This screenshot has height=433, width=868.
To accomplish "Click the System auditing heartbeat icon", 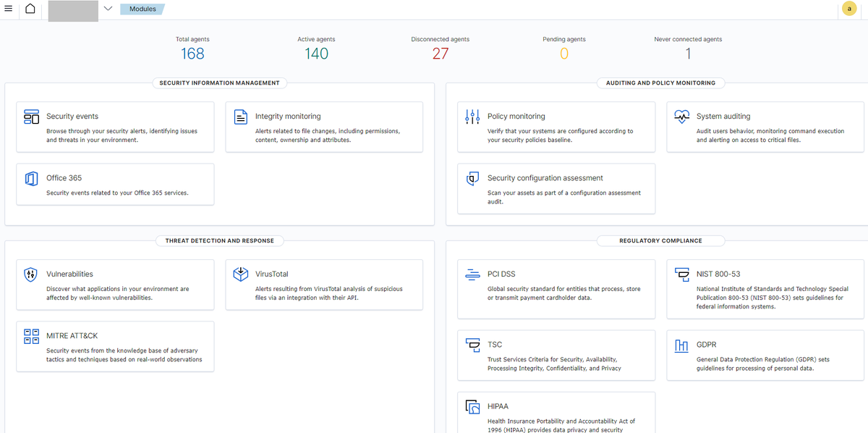I will tap(681, 117).
